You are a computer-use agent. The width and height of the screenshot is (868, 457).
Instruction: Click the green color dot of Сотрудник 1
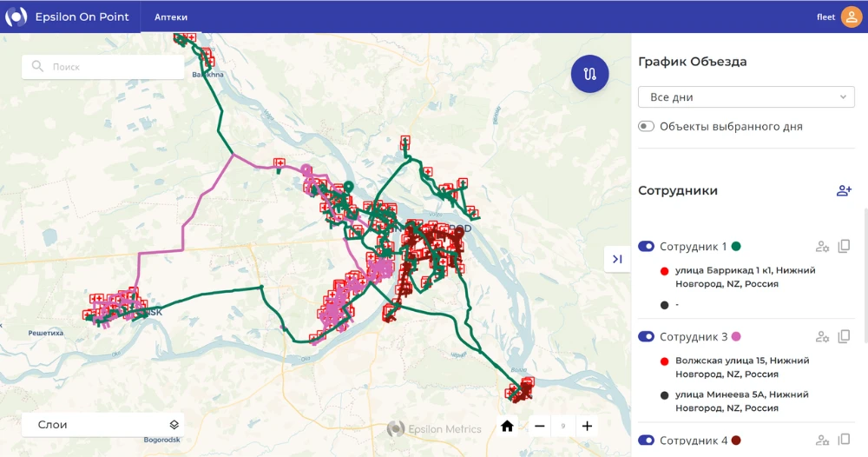(736, 247)
